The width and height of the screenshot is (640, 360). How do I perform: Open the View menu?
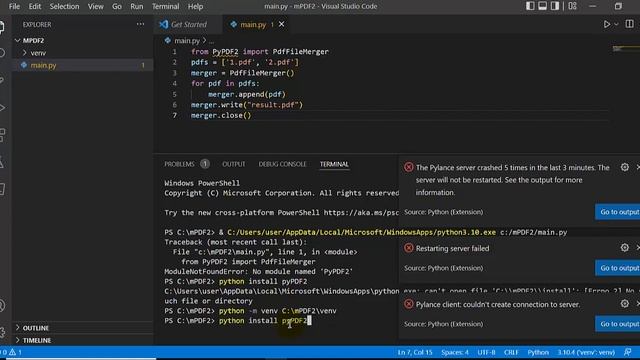(x=96, y=7)
